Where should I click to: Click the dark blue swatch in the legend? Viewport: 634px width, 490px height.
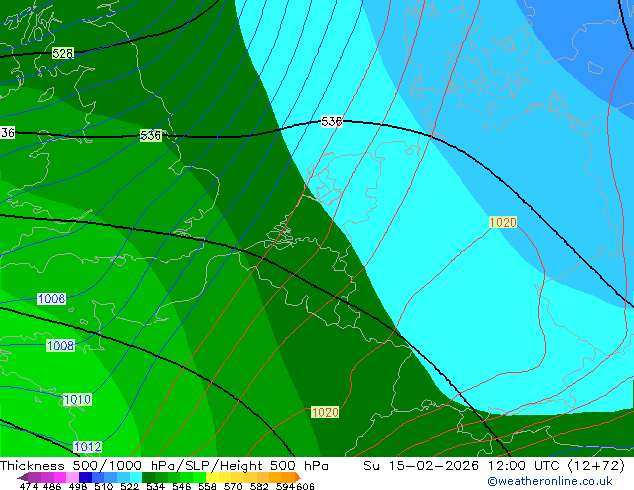pos(85,477)
